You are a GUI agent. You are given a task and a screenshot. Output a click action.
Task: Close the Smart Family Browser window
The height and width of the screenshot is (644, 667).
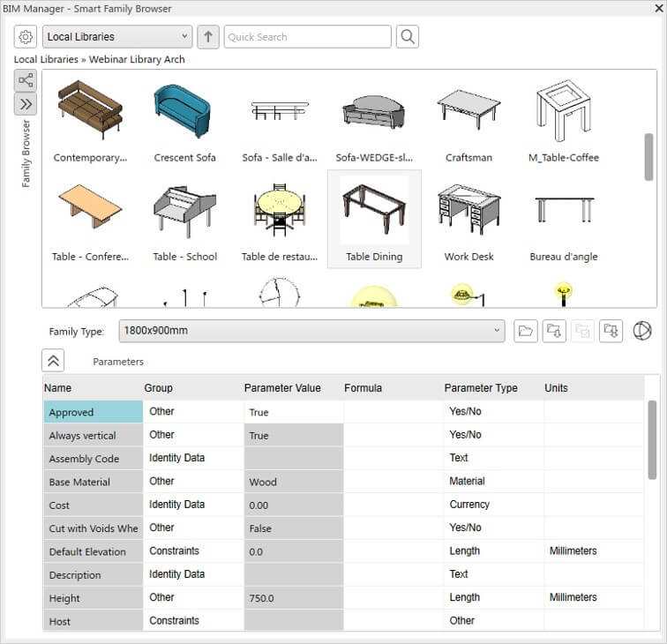tap(659, 8)
